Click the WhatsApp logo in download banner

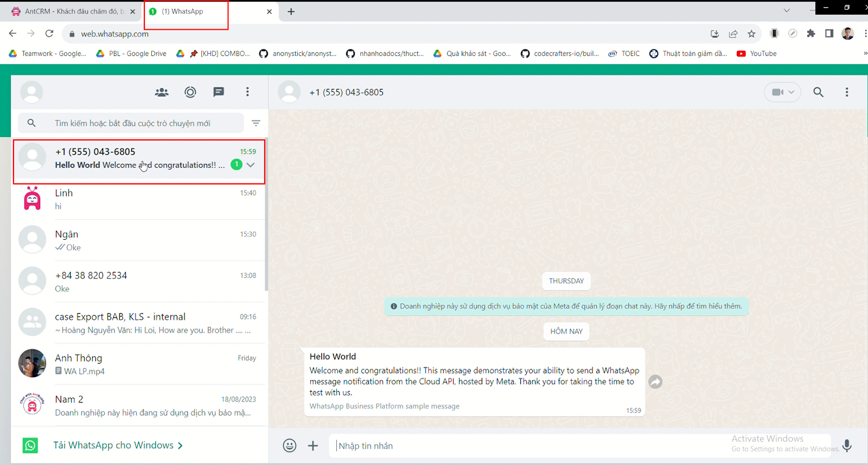tap(30, 445)
